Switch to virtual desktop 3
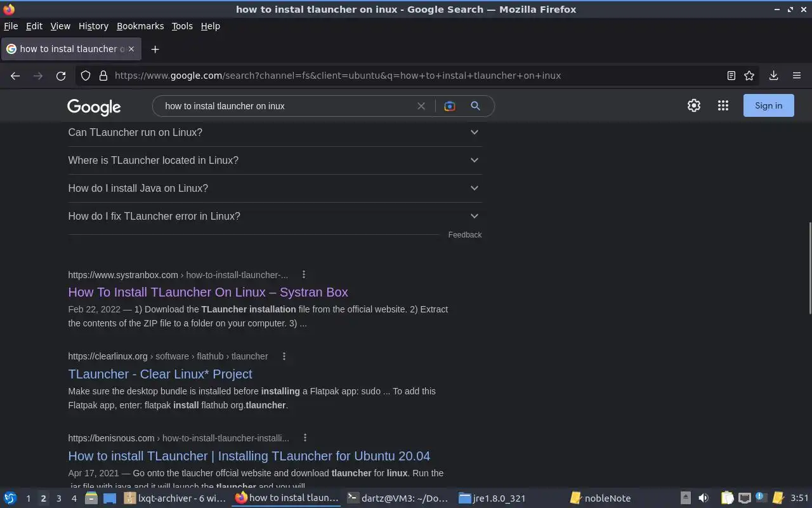 [58, 498]
